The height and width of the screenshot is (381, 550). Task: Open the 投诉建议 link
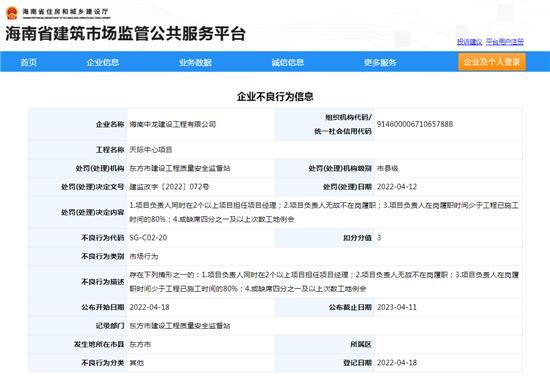click(470, 42)
